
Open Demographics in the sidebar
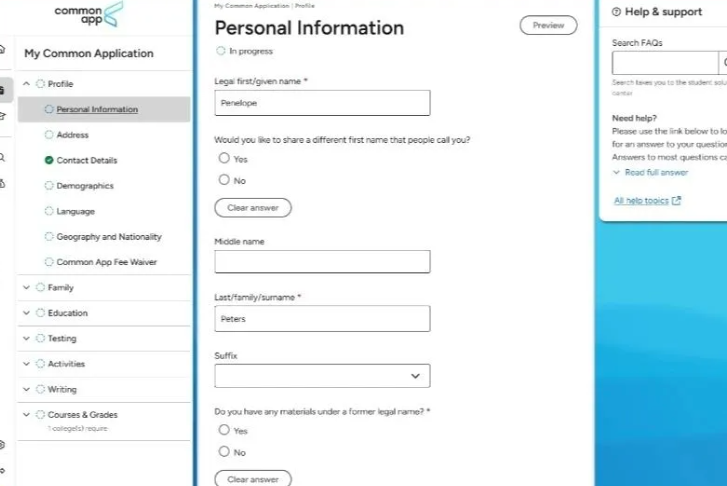click(x=85, y=186)
